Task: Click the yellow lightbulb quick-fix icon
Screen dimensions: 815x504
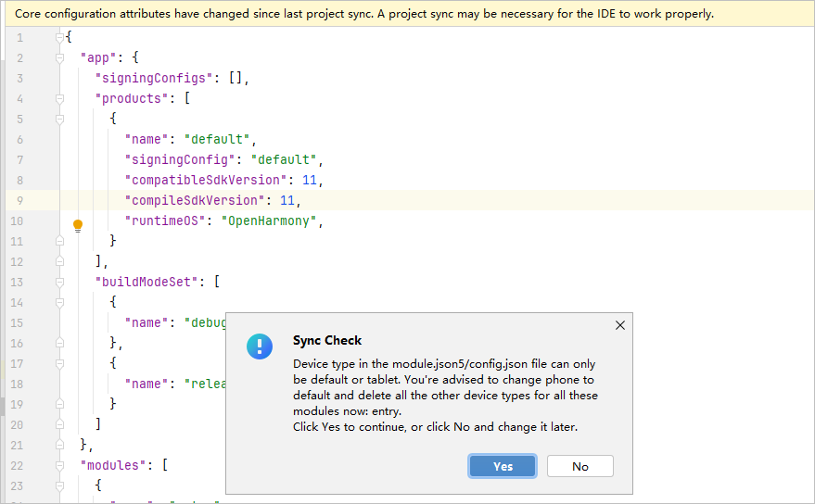Action: coord(78,225)
